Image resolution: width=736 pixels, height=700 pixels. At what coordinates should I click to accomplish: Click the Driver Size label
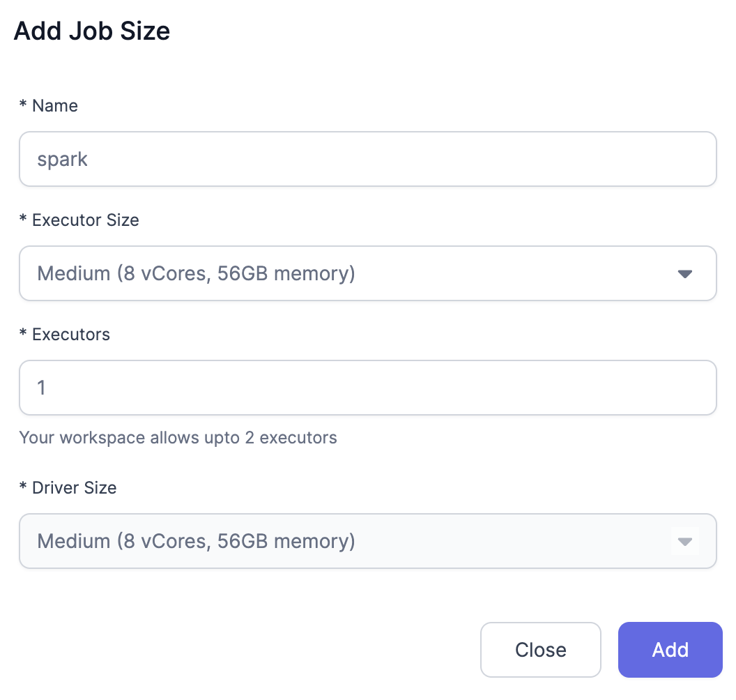74,488
